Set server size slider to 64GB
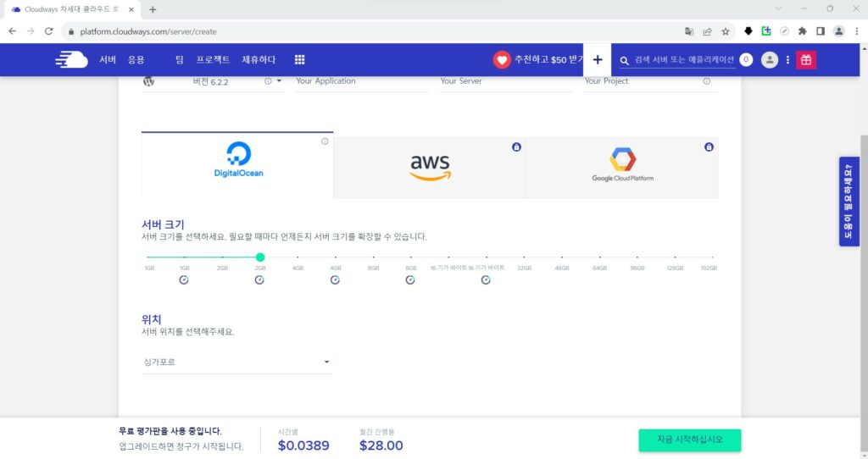Viewport: 868px width, 459px height. 599,257
